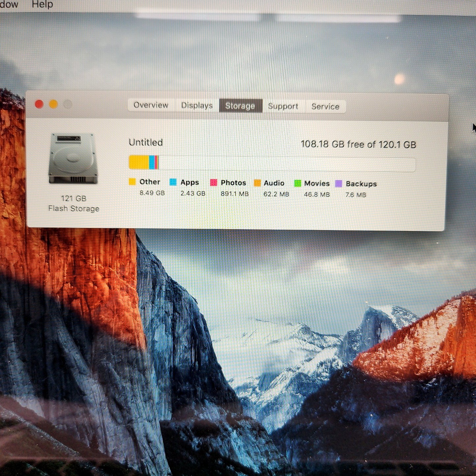
Task: Click the blue Apps legend swatch
Action: click(x=173, y=182)
